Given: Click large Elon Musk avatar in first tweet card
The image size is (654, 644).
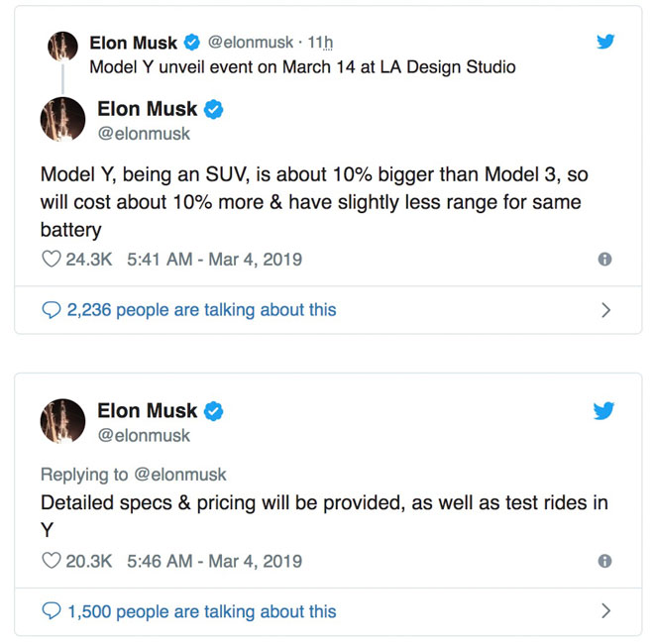Looking at the screenshot, I should click(62, 119).
